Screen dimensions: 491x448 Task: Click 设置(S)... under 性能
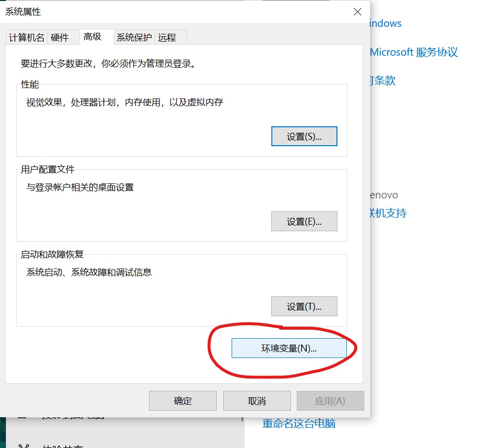304,136
